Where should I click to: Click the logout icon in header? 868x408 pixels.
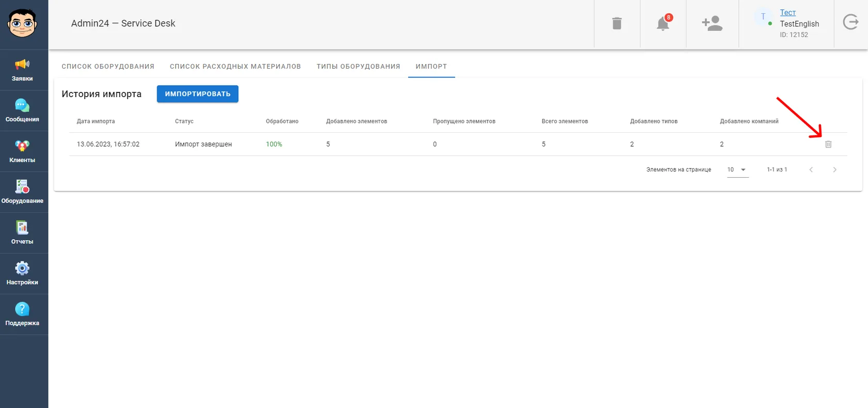click(851, 22)
